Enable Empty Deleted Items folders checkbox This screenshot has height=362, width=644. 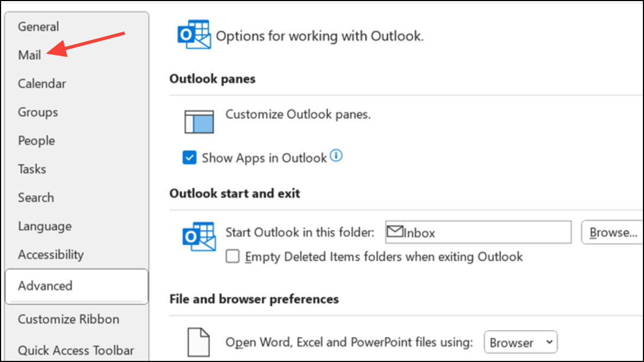[x=233, y=256]
